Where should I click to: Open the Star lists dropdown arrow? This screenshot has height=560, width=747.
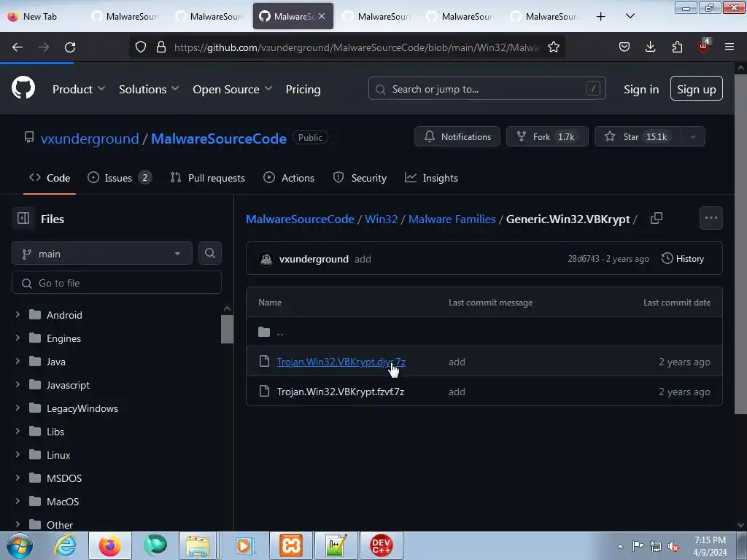pyautogui.click(x=693, y=136)
